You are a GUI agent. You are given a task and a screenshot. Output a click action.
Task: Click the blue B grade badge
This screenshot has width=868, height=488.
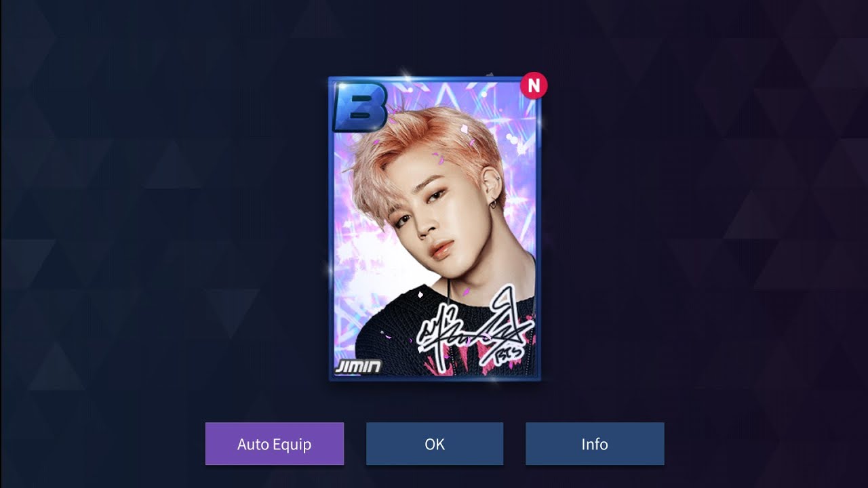point(360,106)
